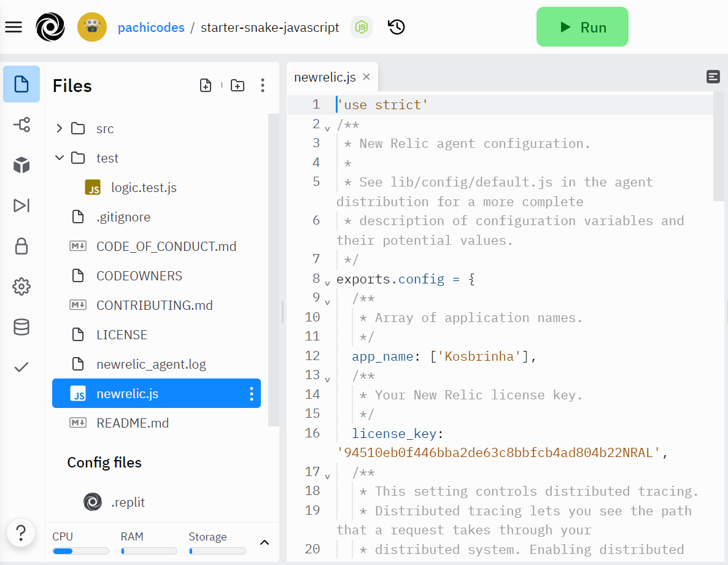
Task: Open workspace Settings with the gear icon
Action: [x=21, y=286]
